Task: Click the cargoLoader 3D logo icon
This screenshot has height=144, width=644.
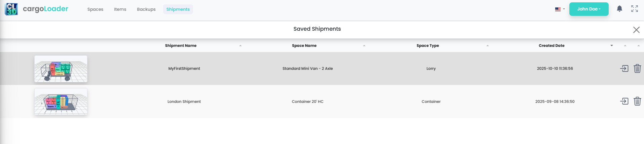Action: (x=11, y=9)
